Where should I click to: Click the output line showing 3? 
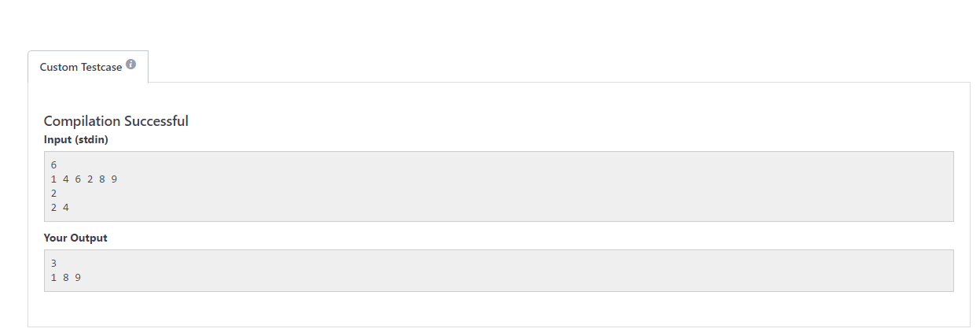53,264
